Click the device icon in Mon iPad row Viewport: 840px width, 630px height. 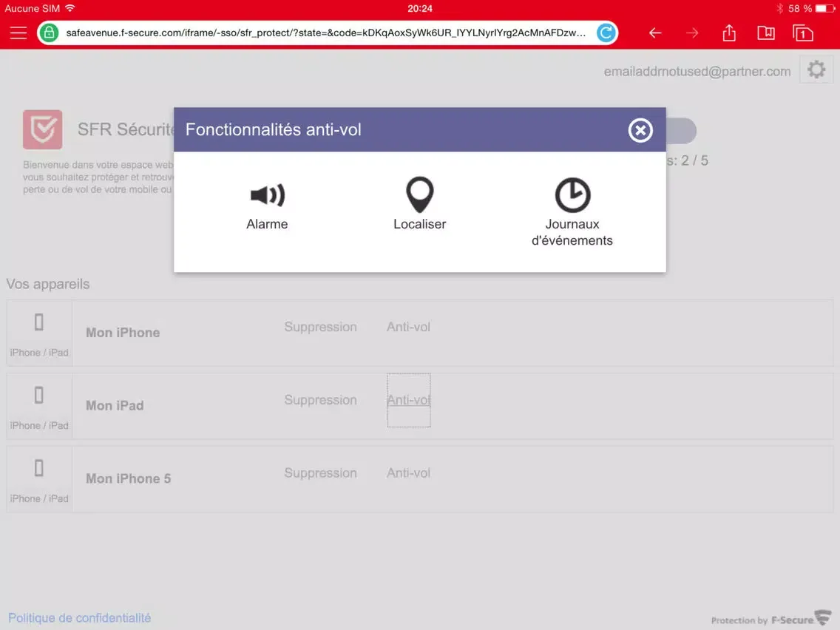pos(38,396)
